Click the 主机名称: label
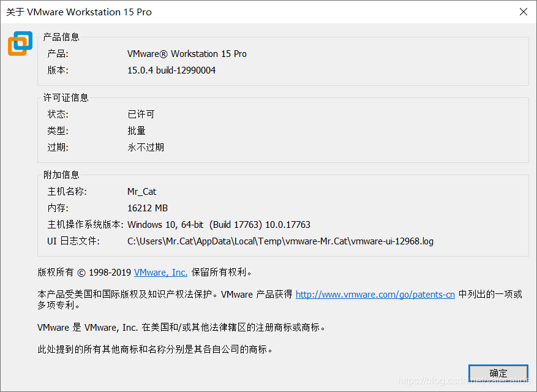The width and height of the screenshot is (537, 392). coord(67,191)
